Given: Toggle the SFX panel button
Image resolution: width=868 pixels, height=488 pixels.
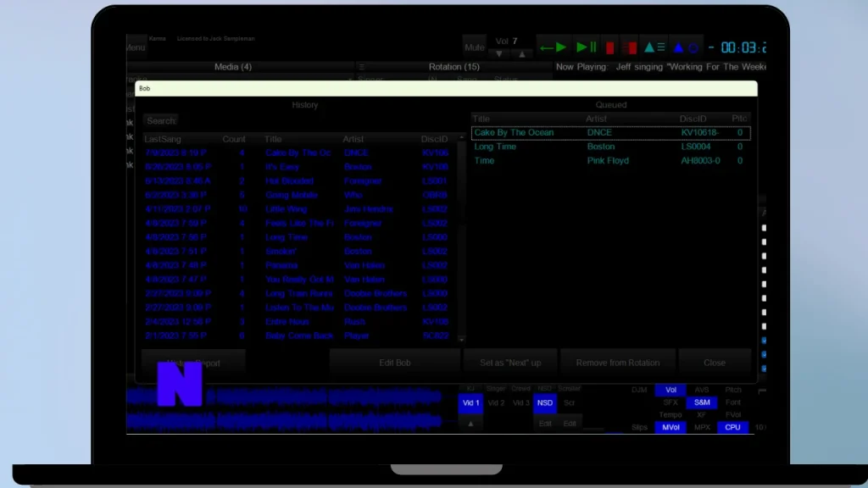Looking at the screenshot, I should click(670, 402).
